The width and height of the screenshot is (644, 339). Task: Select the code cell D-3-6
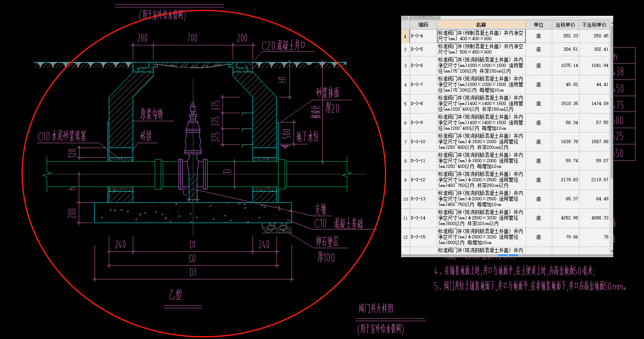(423, 66)
